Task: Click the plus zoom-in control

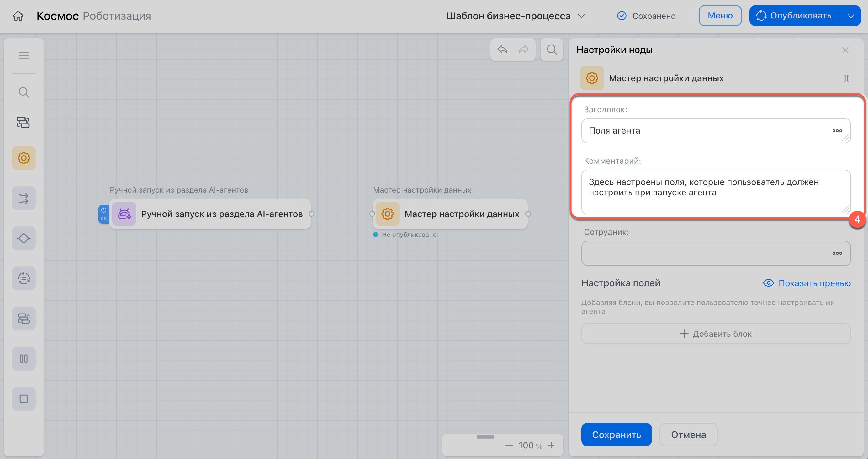Action: pos(551,445)
